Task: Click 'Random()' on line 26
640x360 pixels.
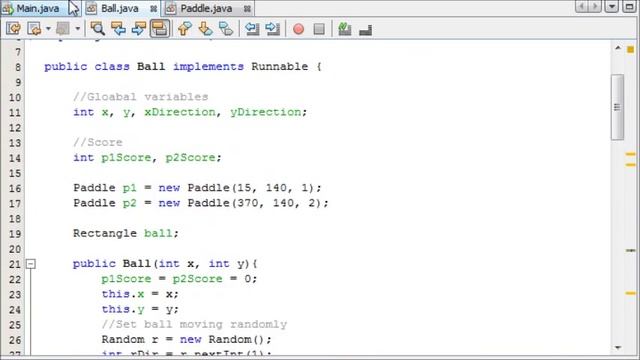Action: 236,340
